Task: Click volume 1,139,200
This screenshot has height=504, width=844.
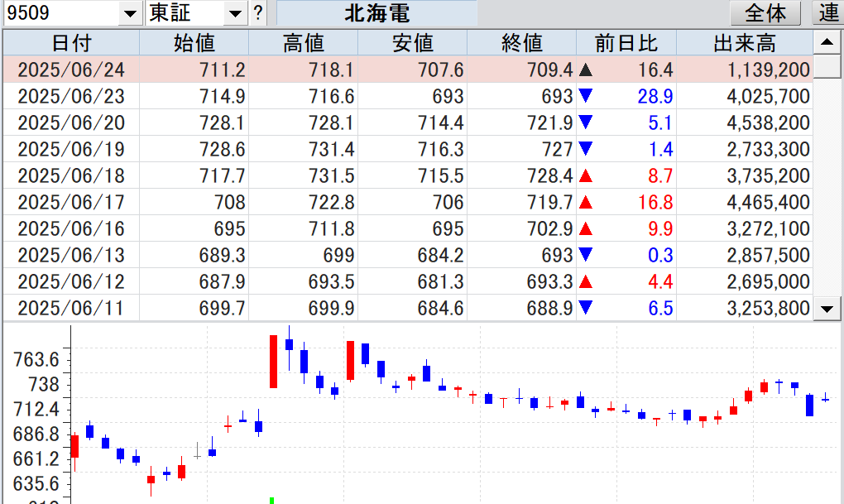Action: click(x=769, y=70)
